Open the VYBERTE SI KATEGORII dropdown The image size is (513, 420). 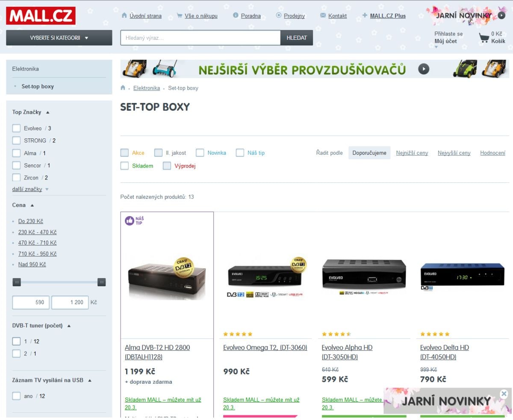pos(59,38)
